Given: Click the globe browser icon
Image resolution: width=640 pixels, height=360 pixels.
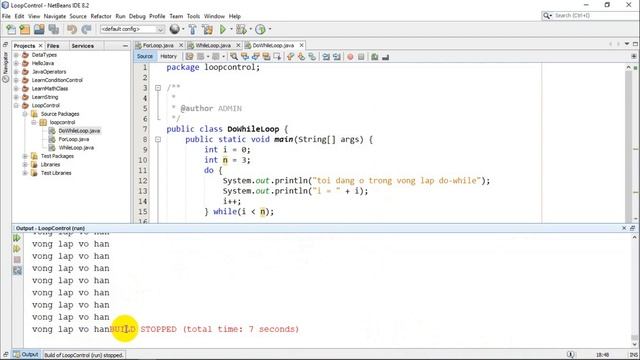Looking at the screenshot, I should click(175, 29).
